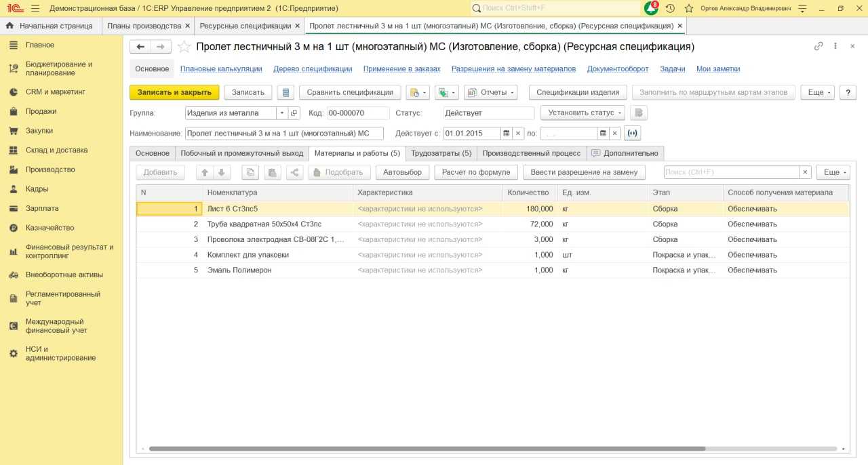Open the Производство section in sidebar

pos(50,169)
